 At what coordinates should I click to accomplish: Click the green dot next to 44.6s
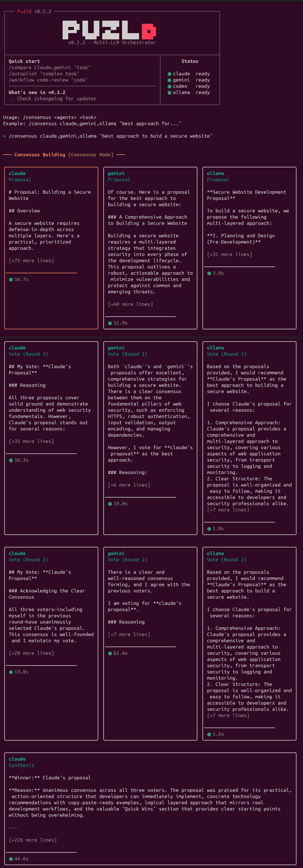pyautogui.click(x=11, y=859)
